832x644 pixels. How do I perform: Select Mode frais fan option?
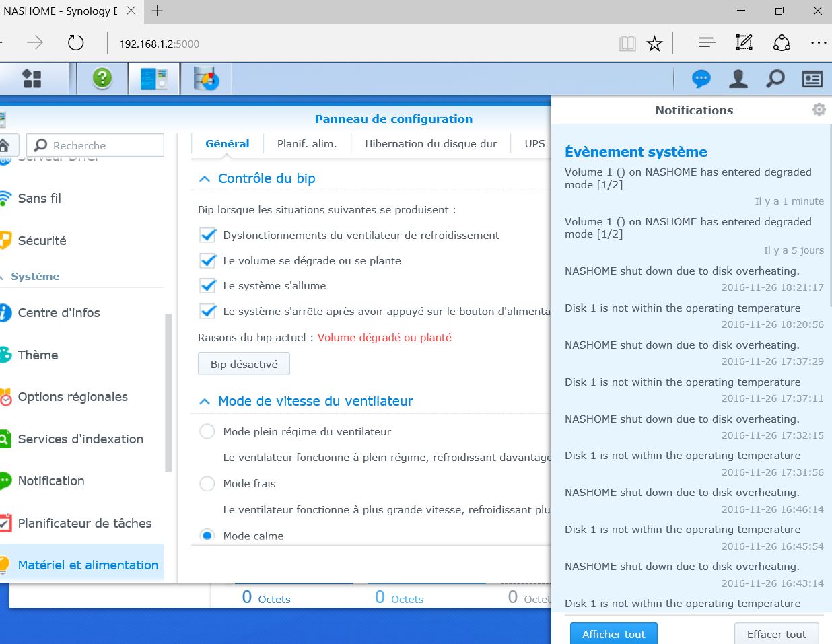tap(207, 484)
